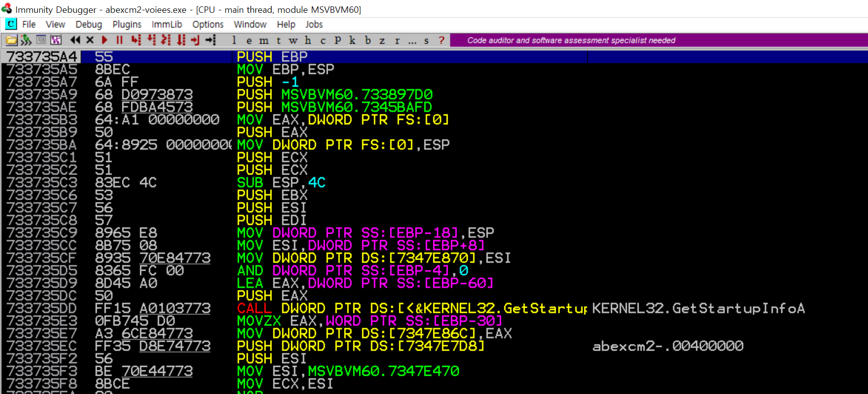The height and width of the screenshot is (394, 868).
Task: Show Log window with 'l' button
Action: pyautogui.click(x=234, y=40)
